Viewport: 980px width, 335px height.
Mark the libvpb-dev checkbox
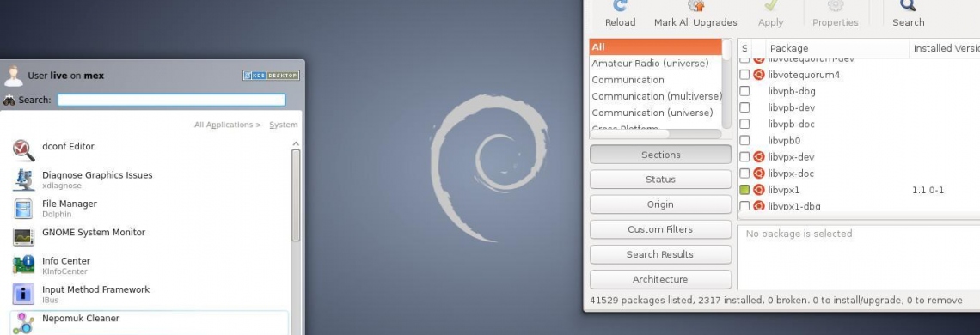(x=744, y=107)
